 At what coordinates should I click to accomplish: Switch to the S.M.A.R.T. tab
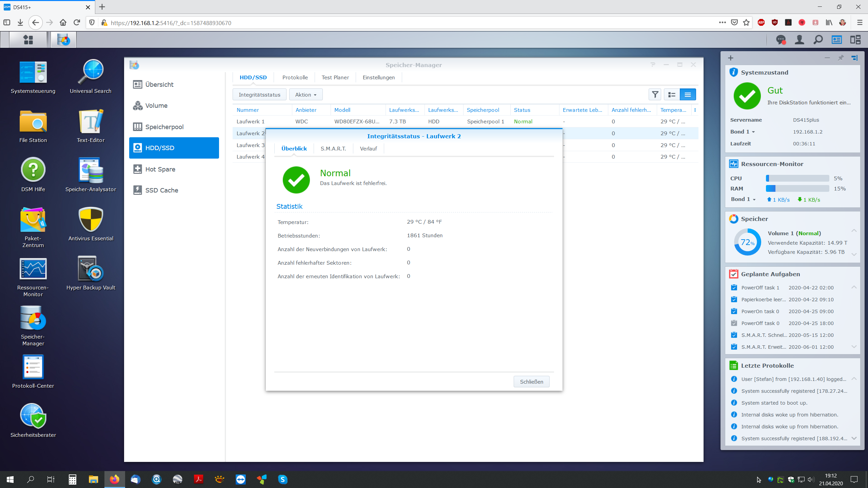click(333, 148)
